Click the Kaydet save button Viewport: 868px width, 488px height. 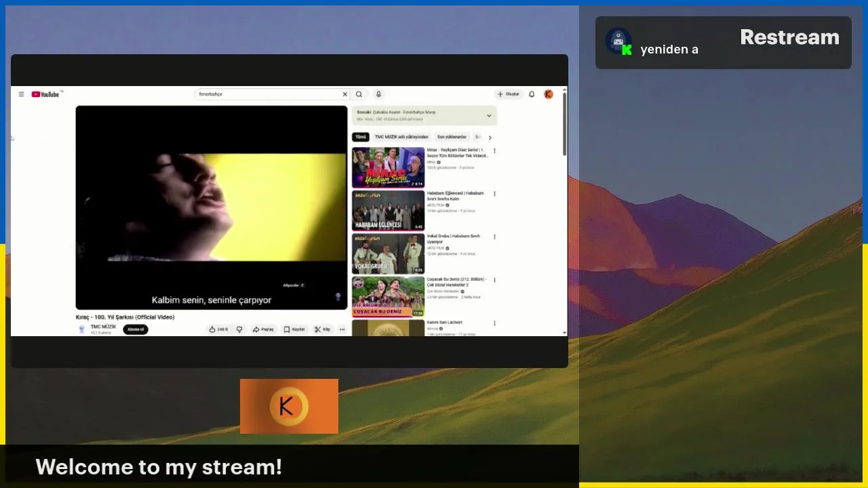(294, 329)
